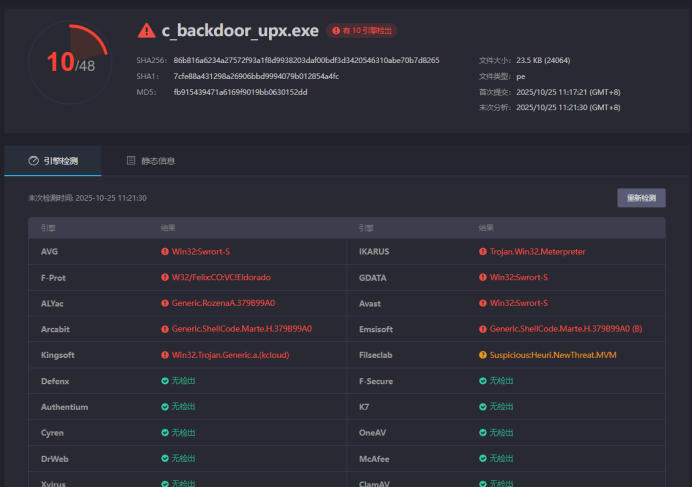Click the red warning triangle beside the filename
Screen dimensions: 692x487
147,31
